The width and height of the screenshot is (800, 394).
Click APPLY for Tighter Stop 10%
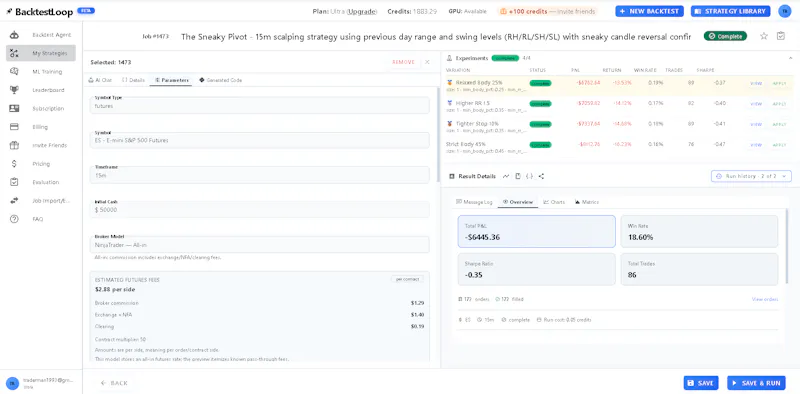tap(779, 124)
